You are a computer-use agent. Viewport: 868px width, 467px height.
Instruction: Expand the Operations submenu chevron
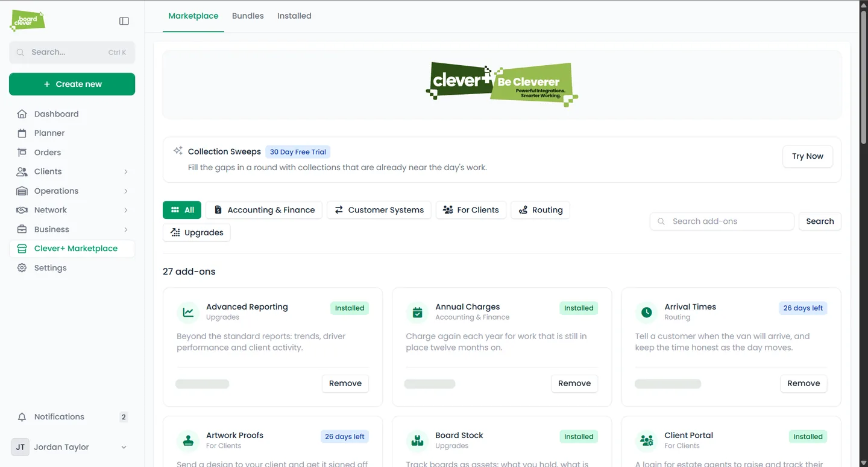point(126,191)
